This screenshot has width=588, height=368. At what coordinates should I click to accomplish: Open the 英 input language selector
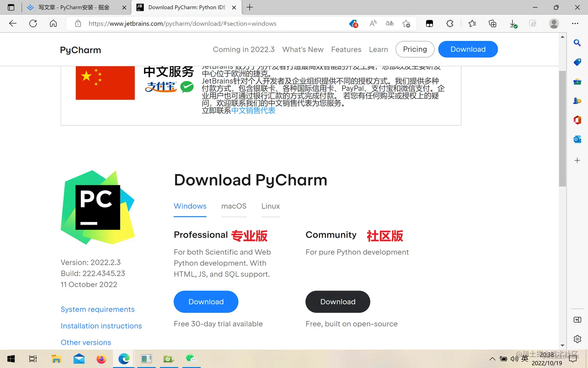525,359
